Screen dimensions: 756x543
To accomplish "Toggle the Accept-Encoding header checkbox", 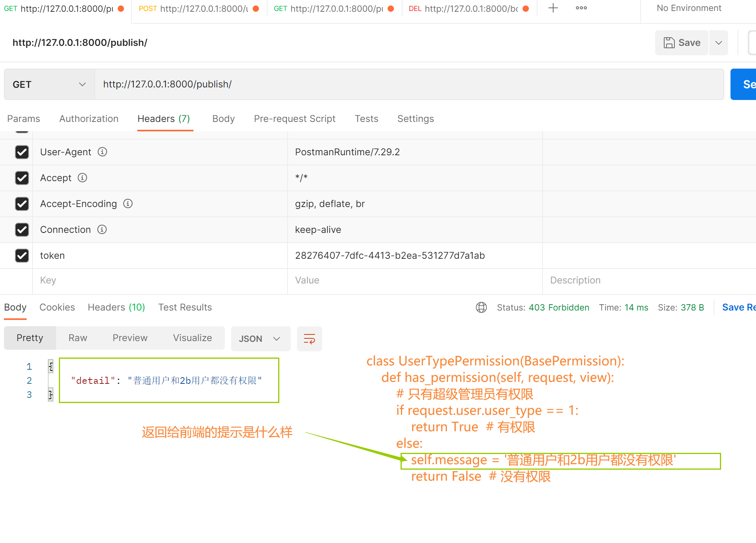I will point(22,203).
